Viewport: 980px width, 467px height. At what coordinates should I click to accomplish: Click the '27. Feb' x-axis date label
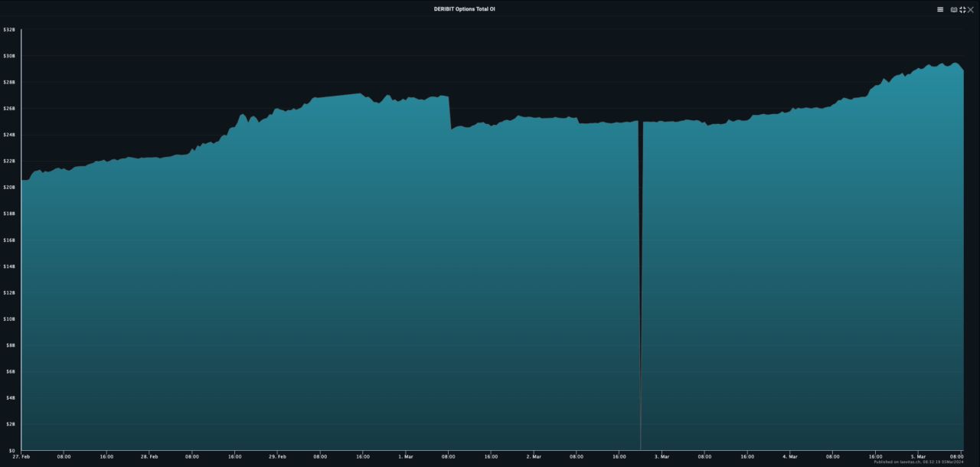(x=21, y=456)
